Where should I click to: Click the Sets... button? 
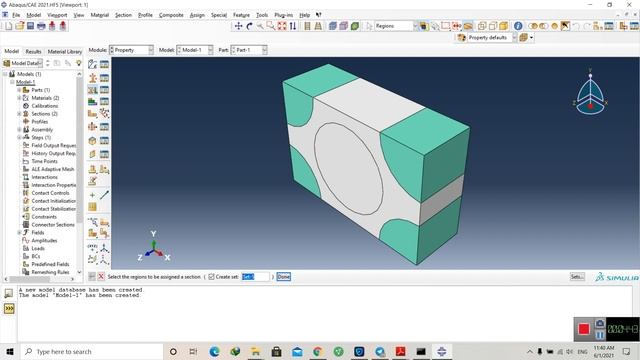[577, 277]
